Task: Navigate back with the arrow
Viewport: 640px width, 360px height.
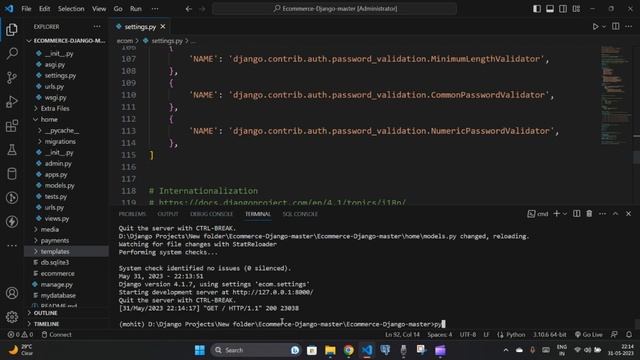Action: [189, 9]
